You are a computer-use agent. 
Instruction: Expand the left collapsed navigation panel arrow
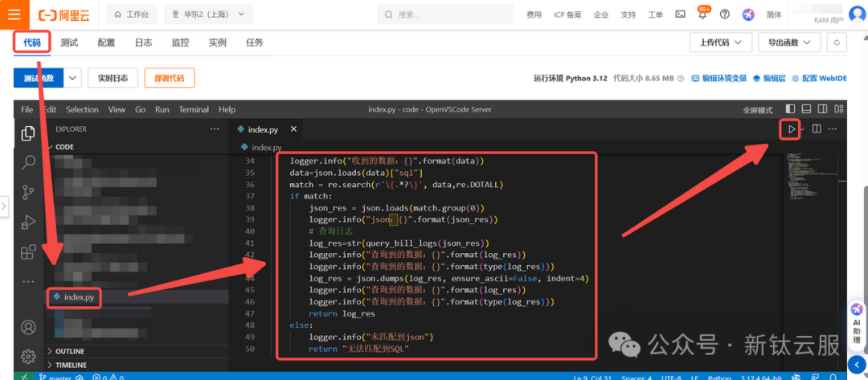click(x=4, y=206)
